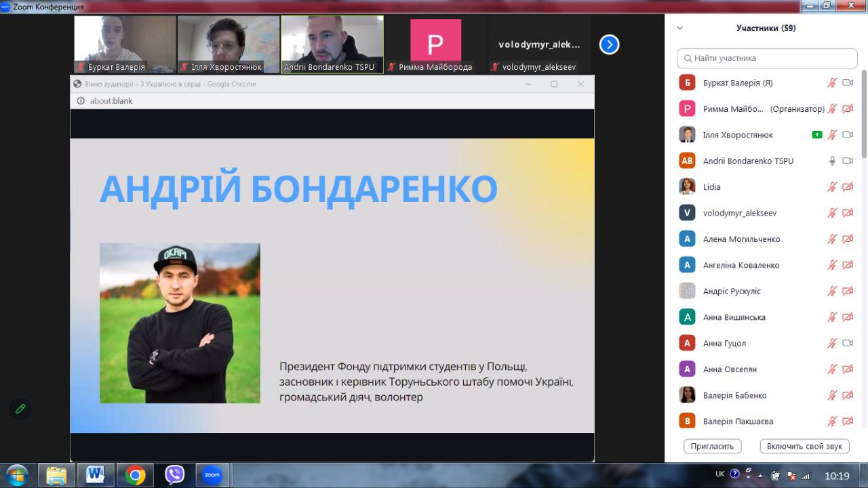Open the UK input language selector
Viewport: 868px width, 488px height.
click(720, 474)
